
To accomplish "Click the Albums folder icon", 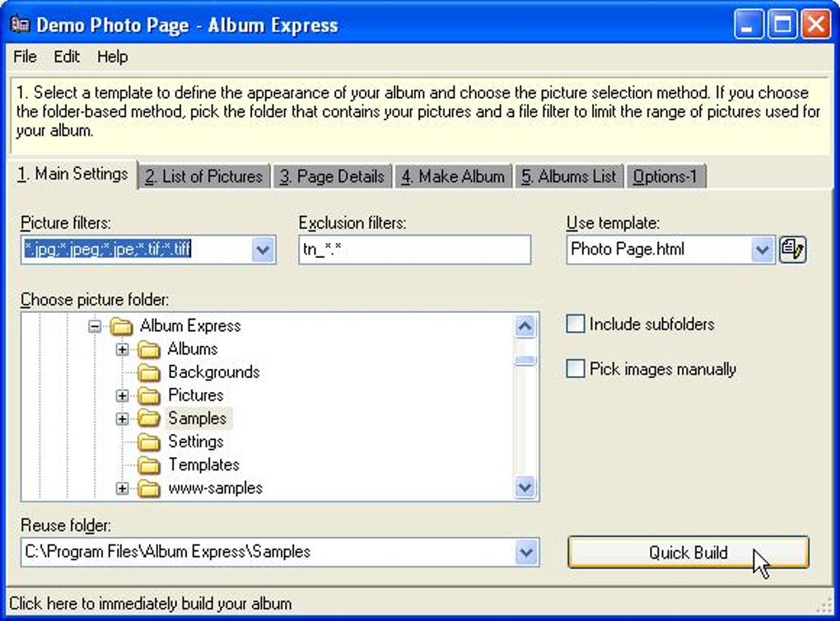I will 149,349.
